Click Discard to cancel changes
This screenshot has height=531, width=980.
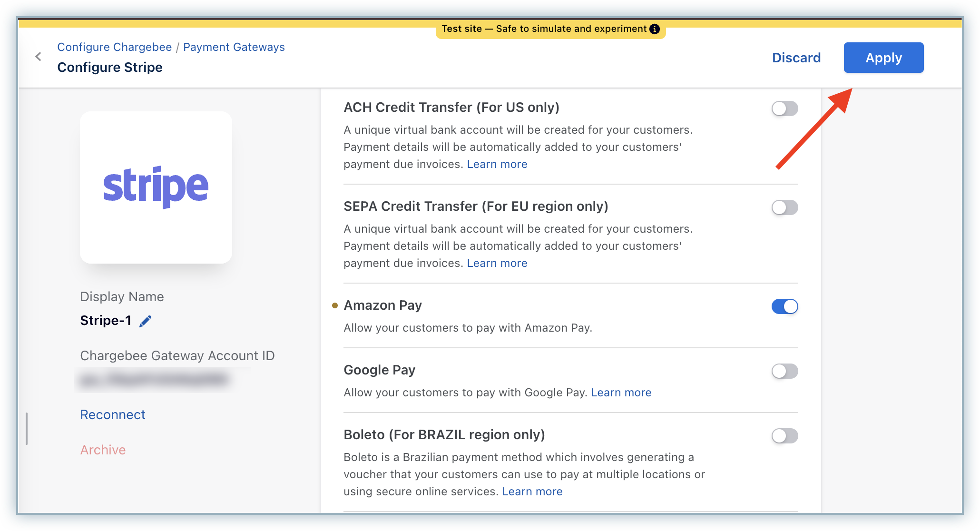click(796, 58)
